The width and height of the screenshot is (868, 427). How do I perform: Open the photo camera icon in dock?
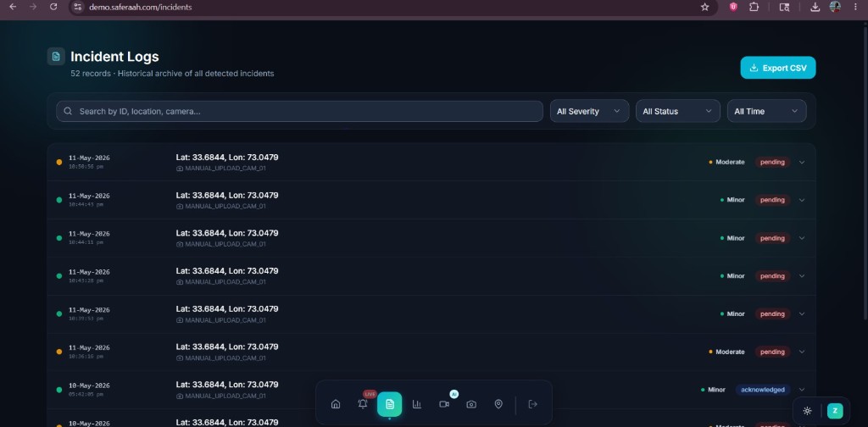(x=471, y=404)
